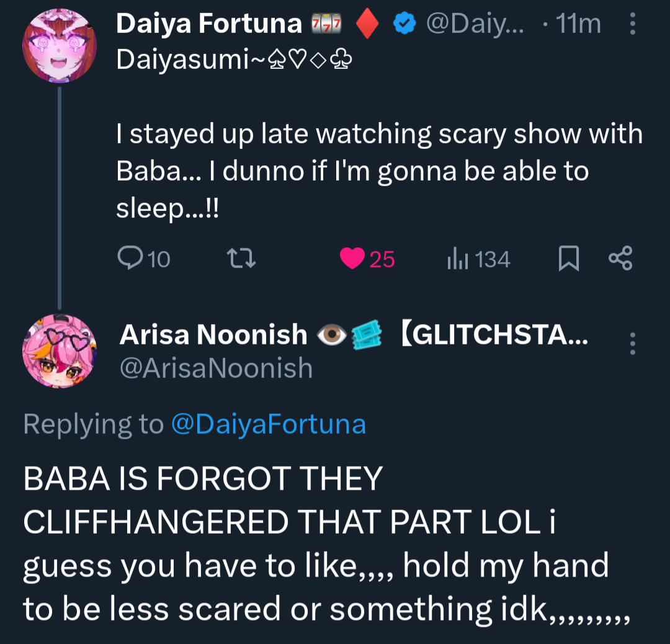This screenshot has width=670, height=644.
Task: Tap the red diamond emoji by Daiya's name
Action: coord(367,24)
